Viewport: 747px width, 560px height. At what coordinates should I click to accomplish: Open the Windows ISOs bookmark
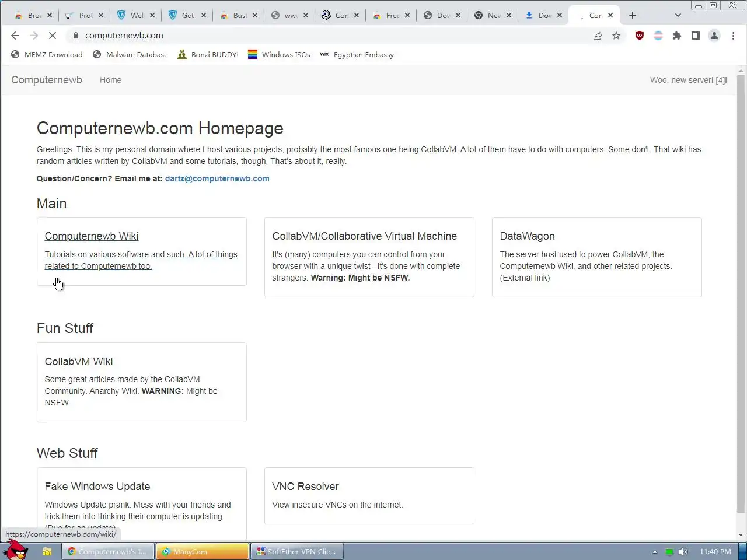pyautogui.click(x=279, y=54)
